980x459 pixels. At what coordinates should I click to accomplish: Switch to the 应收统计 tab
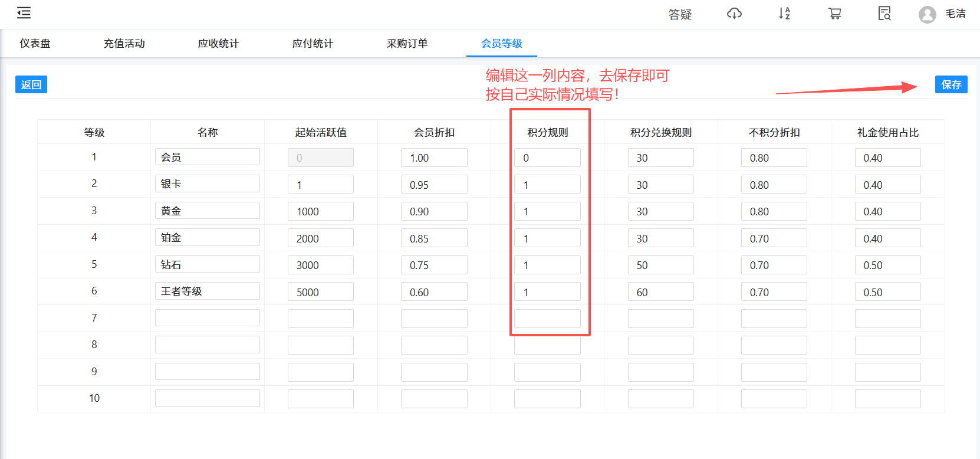219,44
